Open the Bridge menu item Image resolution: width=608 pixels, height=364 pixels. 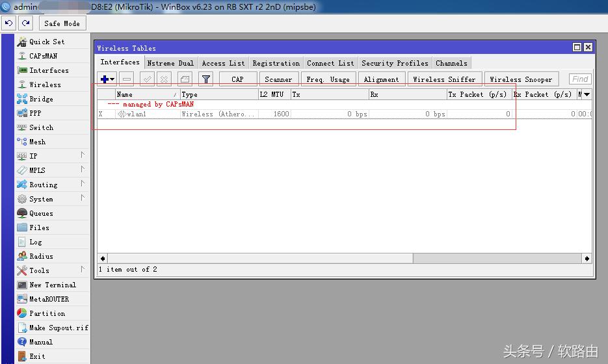[41, 99]
